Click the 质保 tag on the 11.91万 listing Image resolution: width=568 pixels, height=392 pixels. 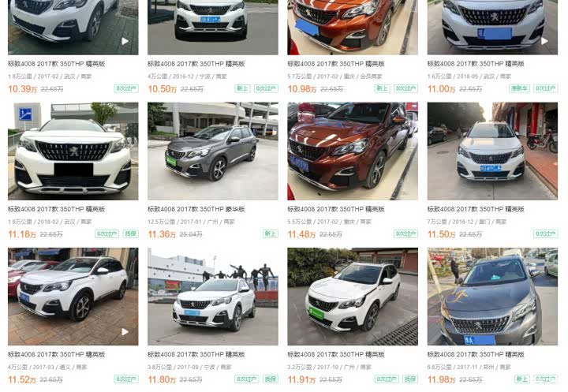point(410,379)
